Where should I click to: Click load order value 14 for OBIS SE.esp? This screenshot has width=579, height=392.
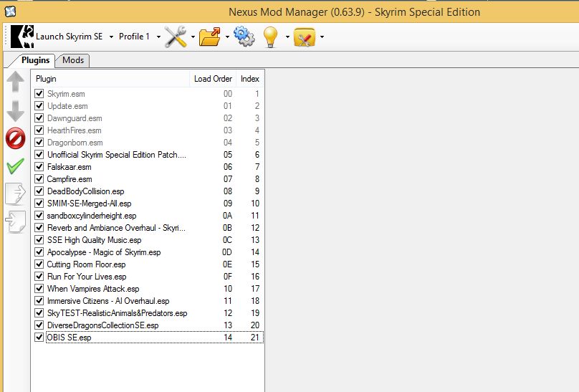coord(228,338)
